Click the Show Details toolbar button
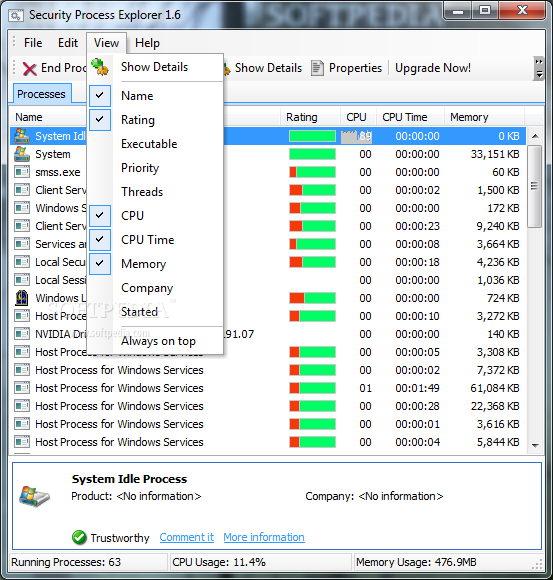553x580 pixels. (x=263, y=68)
